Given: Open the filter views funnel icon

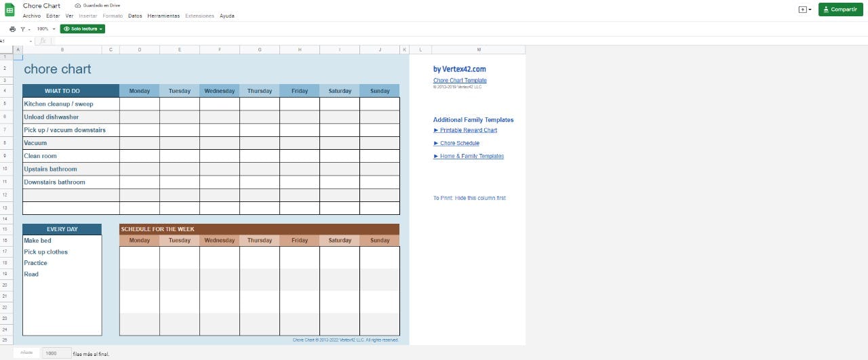Looking at the screenshot, I should pos(22,29).
